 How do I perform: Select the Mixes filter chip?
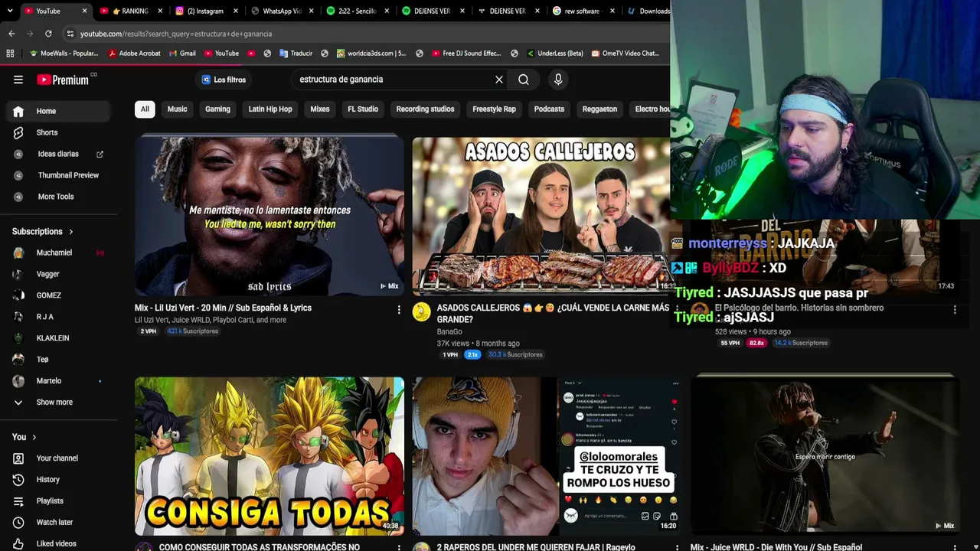tap(320, 109)
